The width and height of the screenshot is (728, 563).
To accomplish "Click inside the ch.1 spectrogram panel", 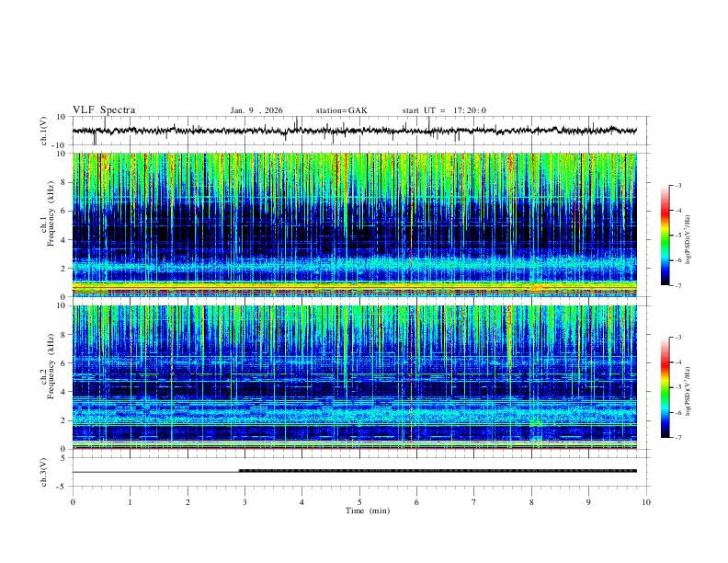I will 354,224.
